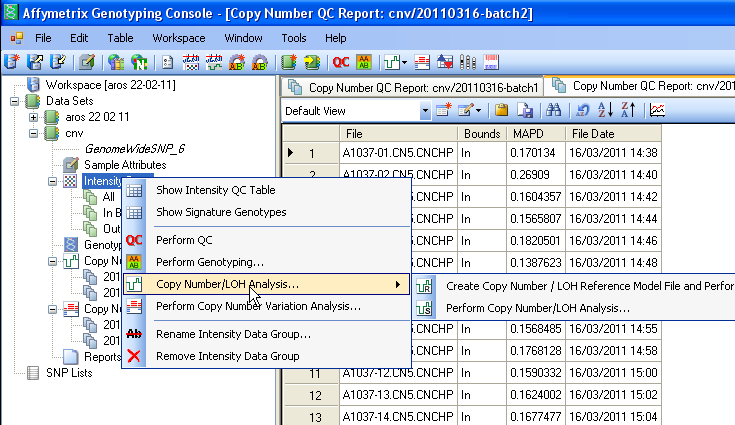Screen dimensions: 735x425
Task: Click the sample attributes edit icon in main toolbar
Action: [x=87, y=62]
